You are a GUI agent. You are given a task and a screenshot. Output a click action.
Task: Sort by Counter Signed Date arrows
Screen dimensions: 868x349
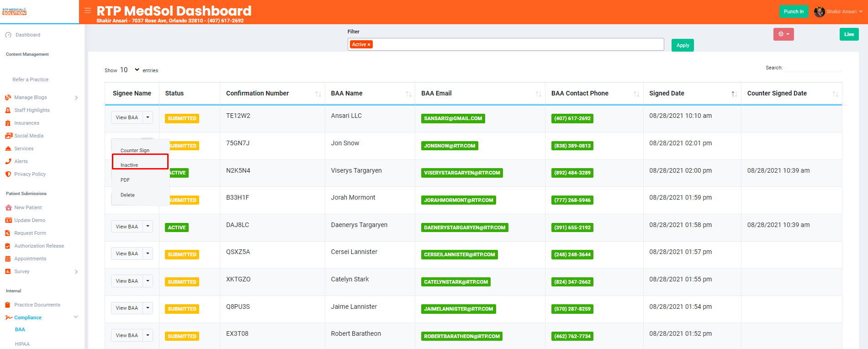835,94
